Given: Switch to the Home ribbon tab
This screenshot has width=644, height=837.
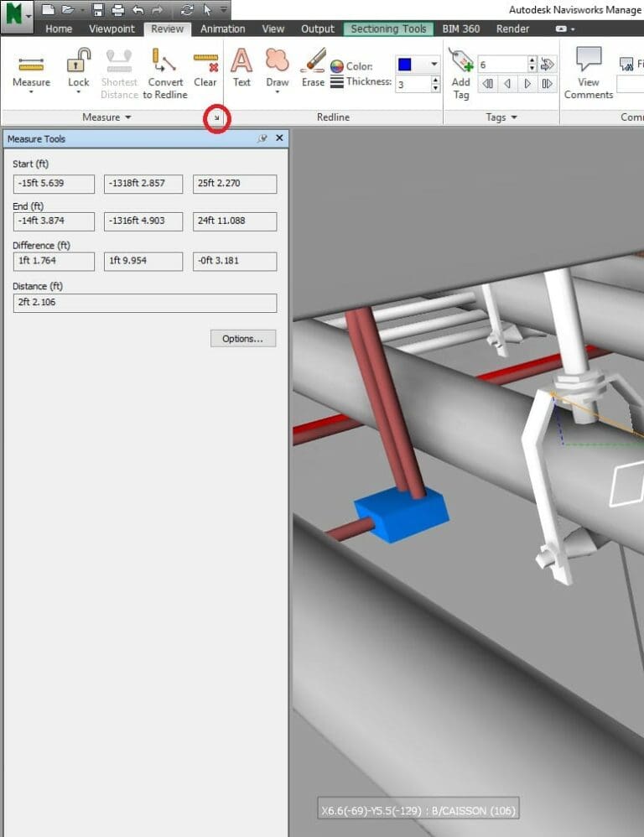Looking at the screenshot, I should coord(59,29).
